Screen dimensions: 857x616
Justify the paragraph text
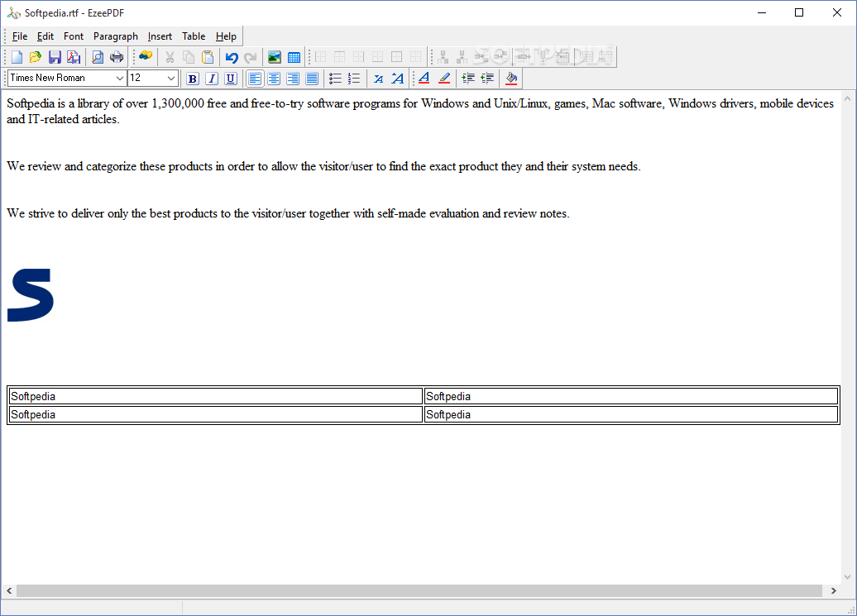pyautogui.click(x=312, y=79)
